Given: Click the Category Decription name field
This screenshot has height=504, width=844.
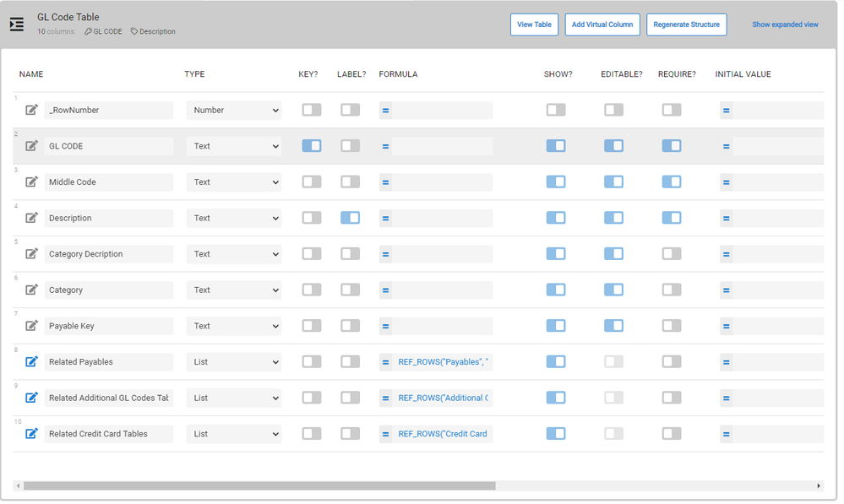Looking at the screenshot, I should point(109,254).
